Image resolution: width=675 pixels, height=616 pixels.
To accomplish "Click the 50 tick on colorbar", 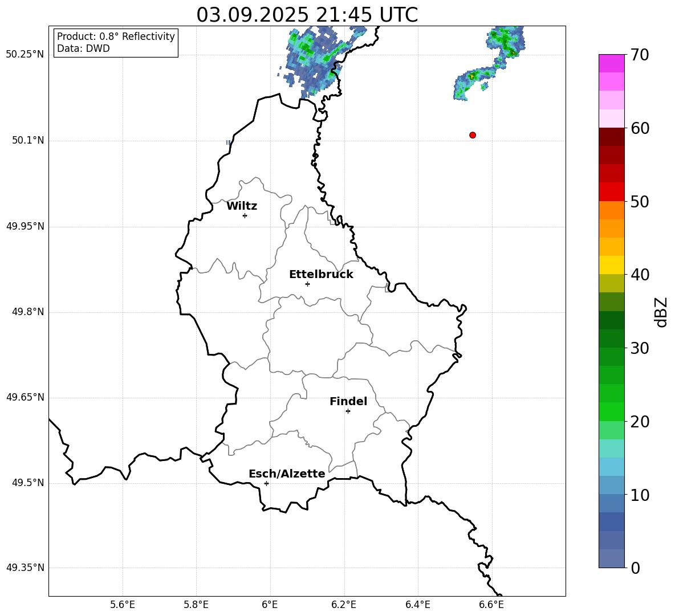I will pyautogui.click(x=640, y=201).
